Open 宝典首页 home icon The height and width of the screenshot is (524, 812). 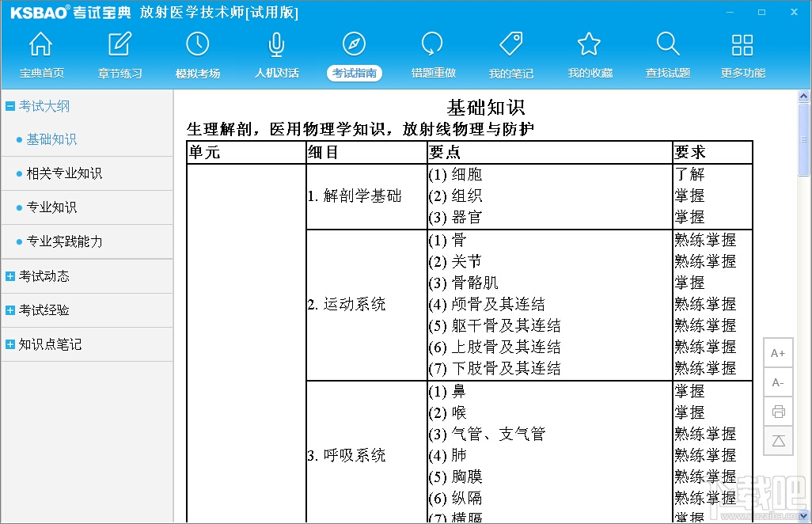[x=41, y=44]
